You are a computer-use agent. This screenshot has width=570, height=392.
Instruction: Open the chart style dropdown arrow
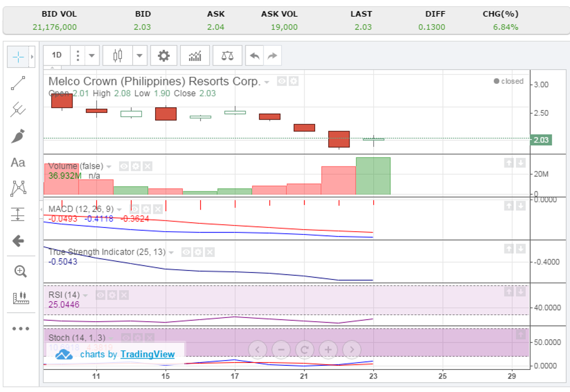coord(140,56)
